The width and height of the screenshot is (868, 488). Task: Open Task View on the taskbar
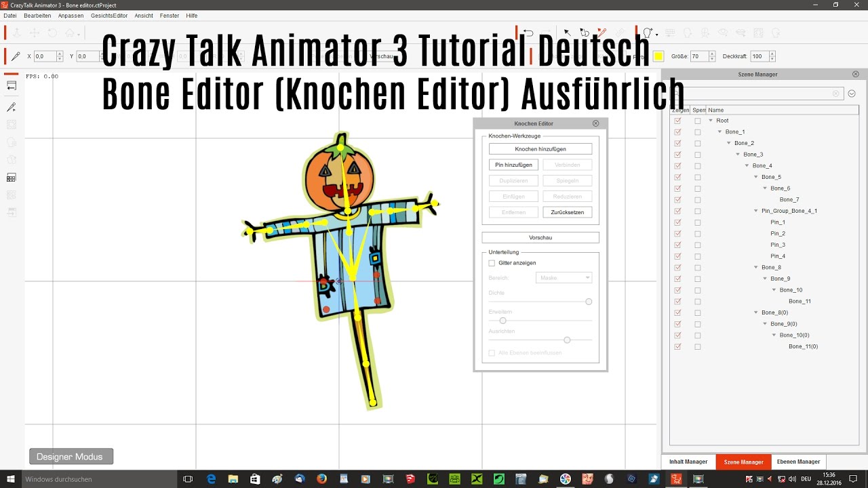point(188,479)
